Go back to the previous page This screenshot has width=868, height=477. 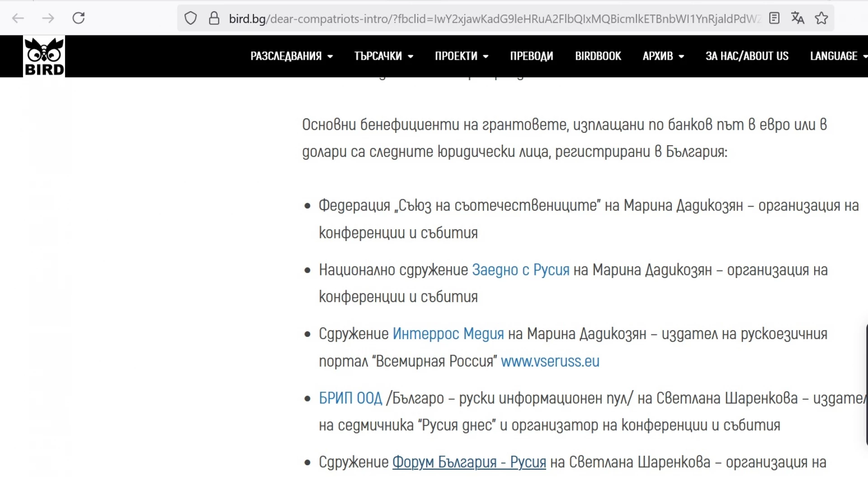point(18,18)
